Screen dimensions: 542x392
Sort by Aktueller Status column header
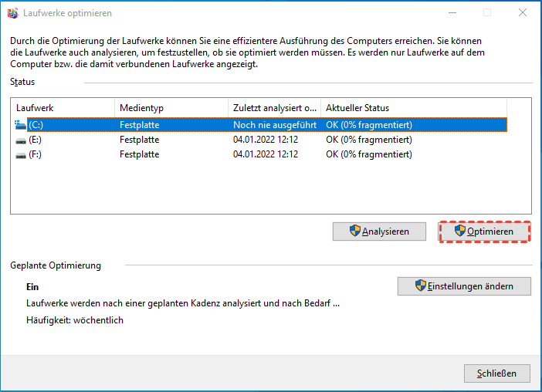click(413, 108)
